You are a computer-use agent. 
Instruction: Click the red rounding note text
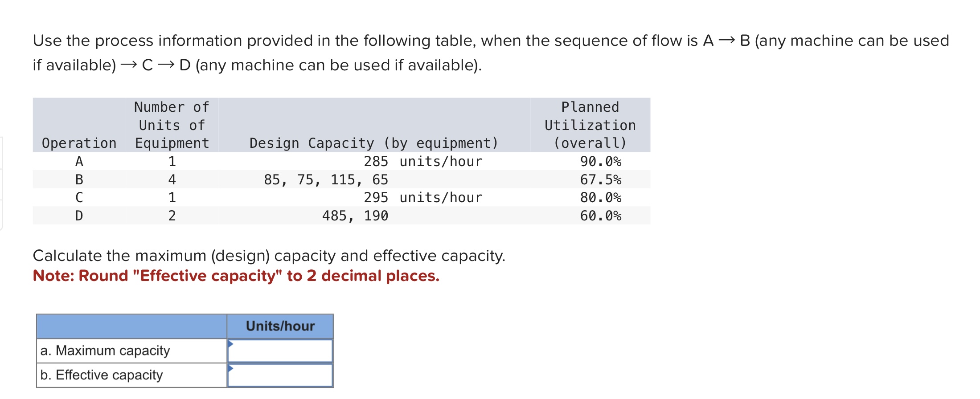tap(236, 276)
